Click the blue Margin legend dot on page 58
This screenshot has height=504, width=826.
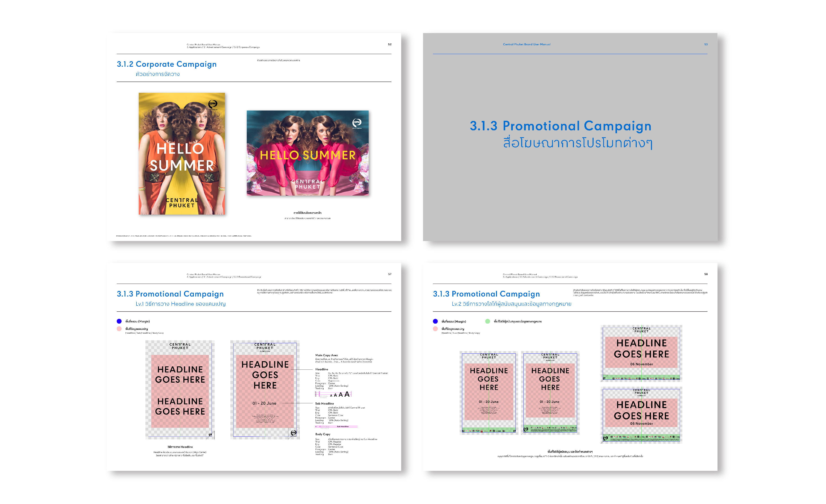pyautogui.click(x=435, y=321)
